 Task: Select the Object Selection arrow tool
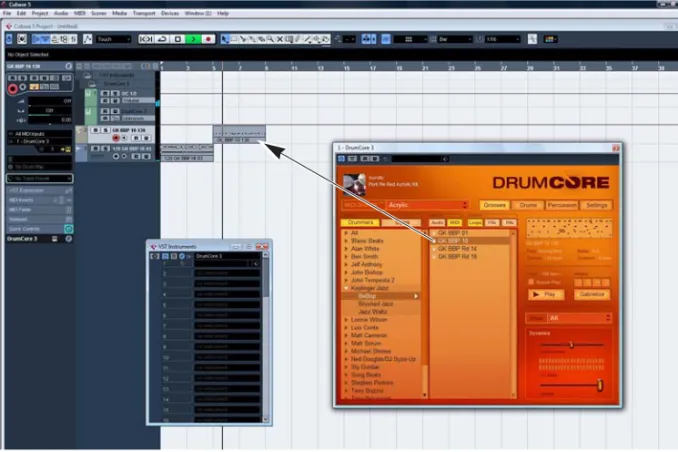point(225,39)
